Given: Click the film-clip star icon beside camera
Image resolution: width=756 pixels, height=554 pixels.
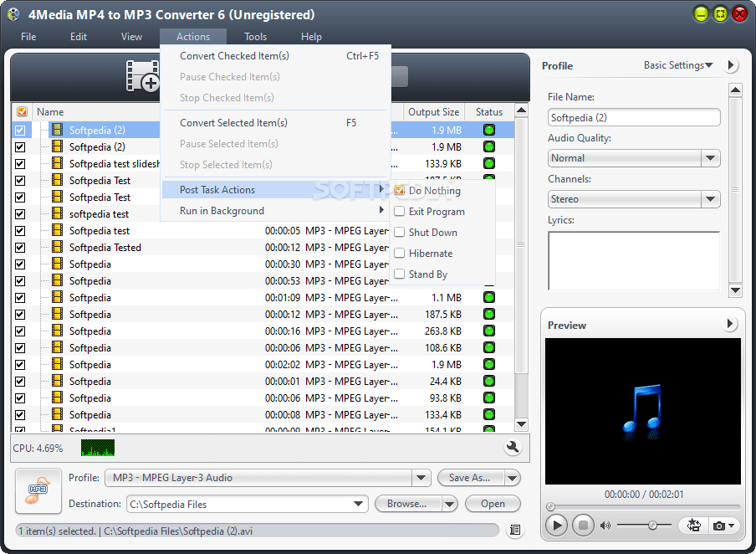Looking at the screenshot, I should pos(694,525).
